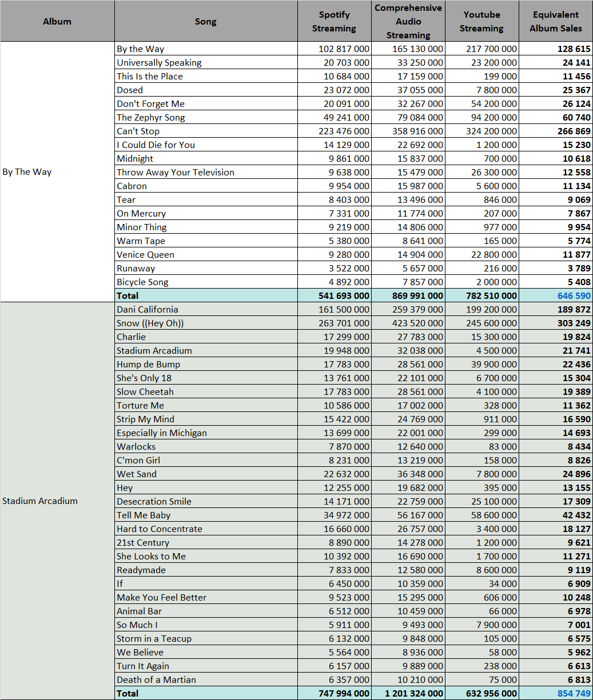593x700 pixels.
Task: Select the song cell 'She's Only 18'
Action: click(x=206, y=378)
